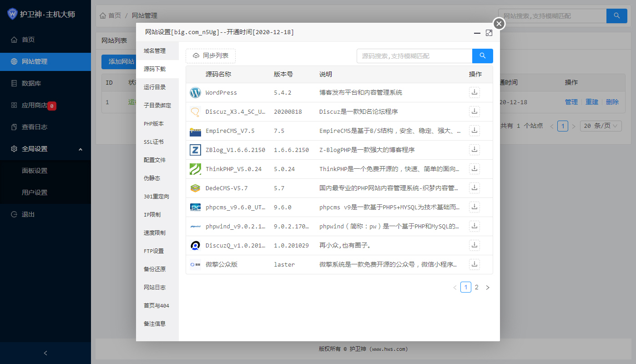Open the 备份还原 tab

[157, 269]
